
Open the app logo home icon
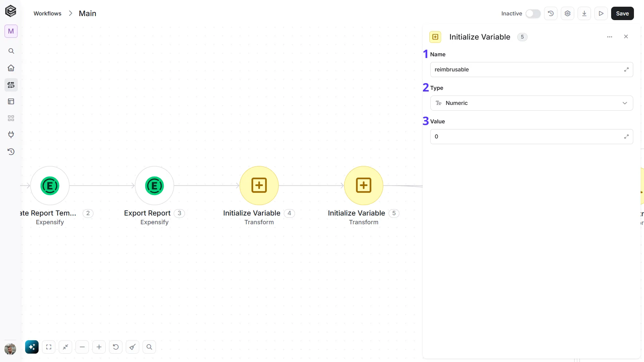tap(11, 11)
